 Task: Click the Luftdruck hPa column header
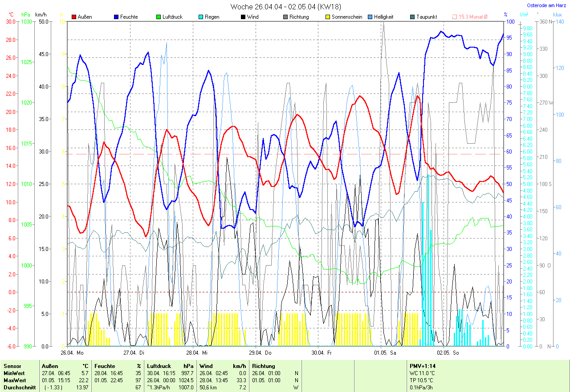(x=170, y=366)
